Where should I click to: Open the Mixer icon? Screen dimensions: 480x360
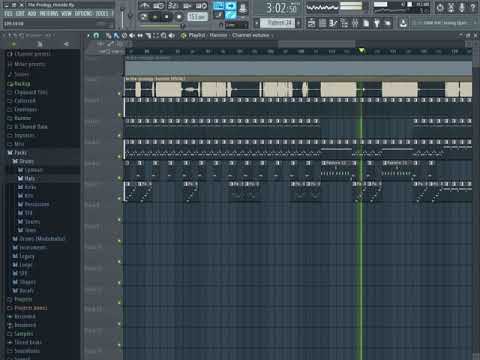point(355,23)
